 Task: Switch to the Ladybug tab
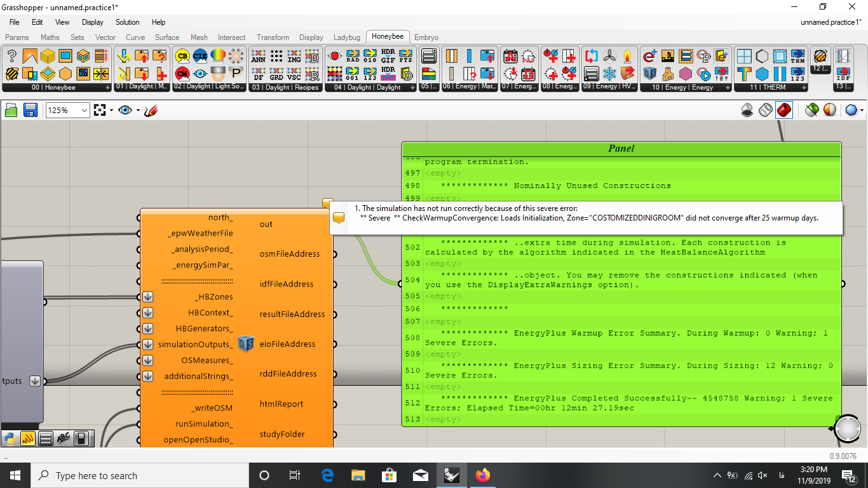coord(347,37)
